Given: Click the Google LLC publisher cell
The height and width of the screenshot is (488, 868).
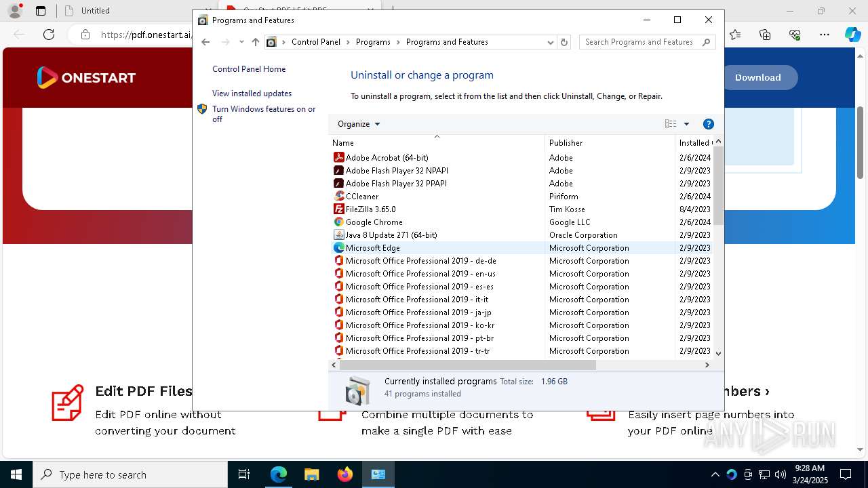Looking at the screenshot, I should click(x=570, y=222).
